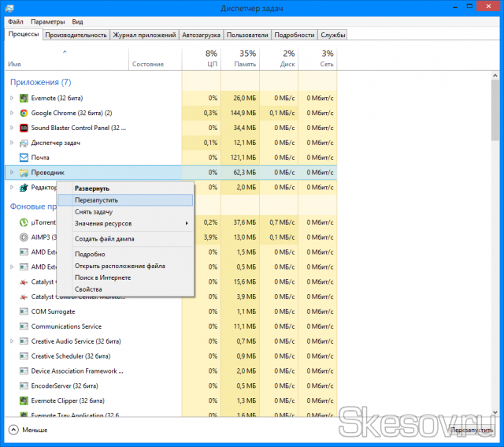Image resolution: width=504 pixels, height=447 pixels.
Task: Expand the Google Chrome process group
Action: (x=12, y=113)
